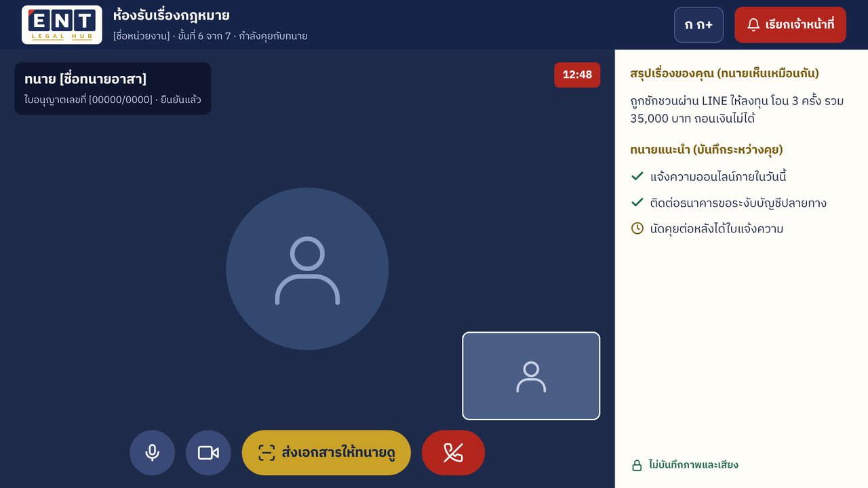Click the นัดคุยต่อหลังได้ใบแจ้งความ advice text
Screen dimensions: 868x488
pos(717,228)
